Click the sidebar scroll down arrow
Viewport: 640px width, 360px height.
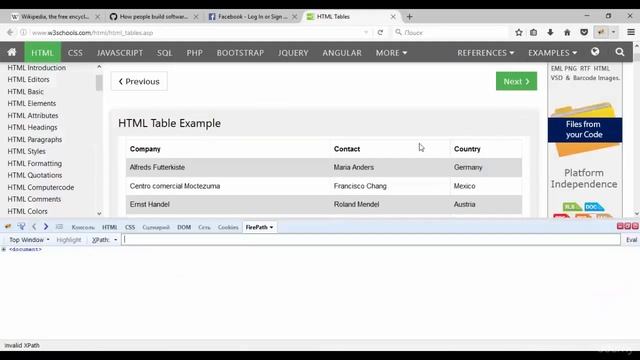[x=99, y=213]
